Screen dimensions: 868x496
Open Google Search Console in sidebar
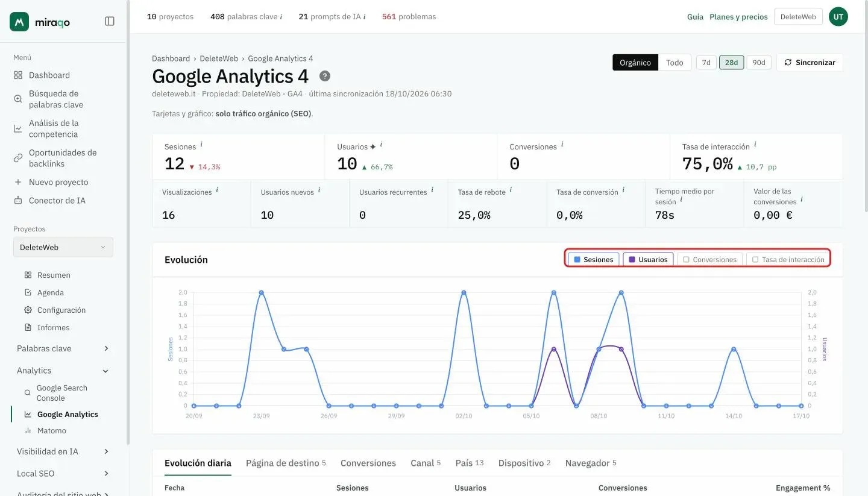pyautogui.click(x=61, y=393)
